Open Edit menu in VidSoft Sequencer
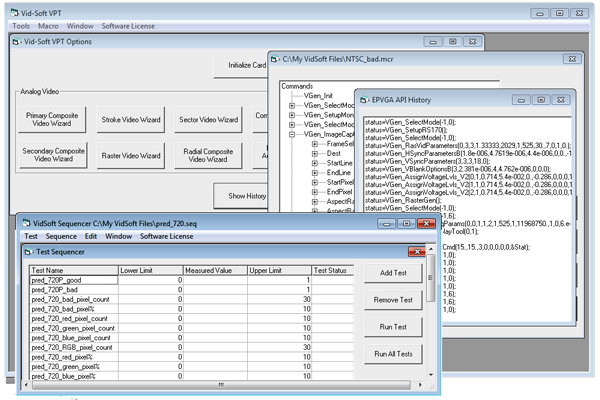The width and height of the screenshot is (600, 400). click(x=91, y=236)
